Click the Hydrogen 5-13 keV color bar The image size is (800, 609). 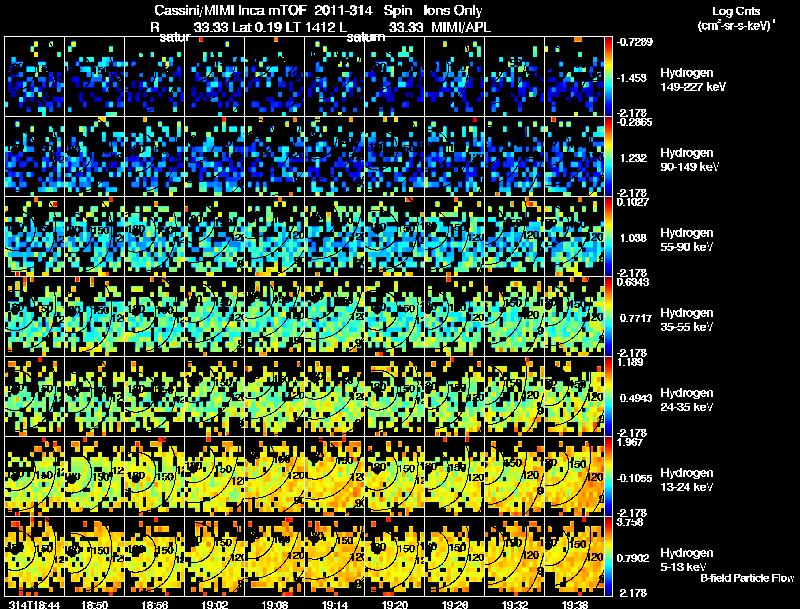pyautogui.click(x=608, y=557)
